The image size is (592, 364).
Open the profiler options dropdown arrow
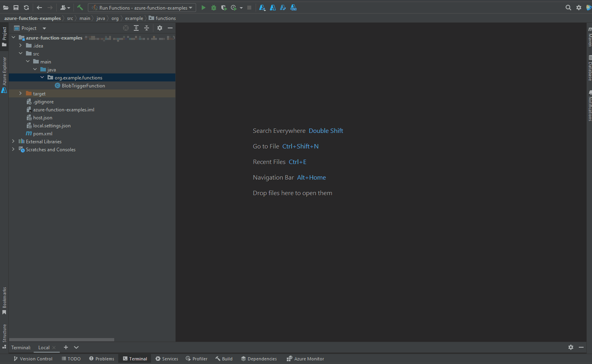[x=241, y=8]
